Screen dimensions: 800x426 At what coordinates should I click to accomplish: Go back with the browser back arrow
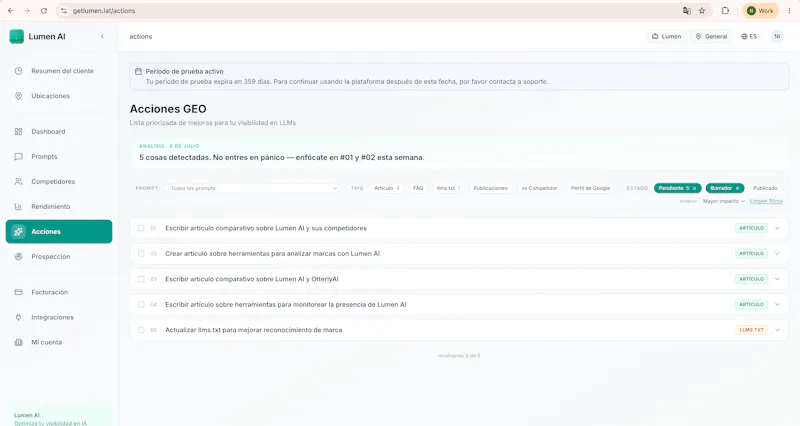click(11, 11)
